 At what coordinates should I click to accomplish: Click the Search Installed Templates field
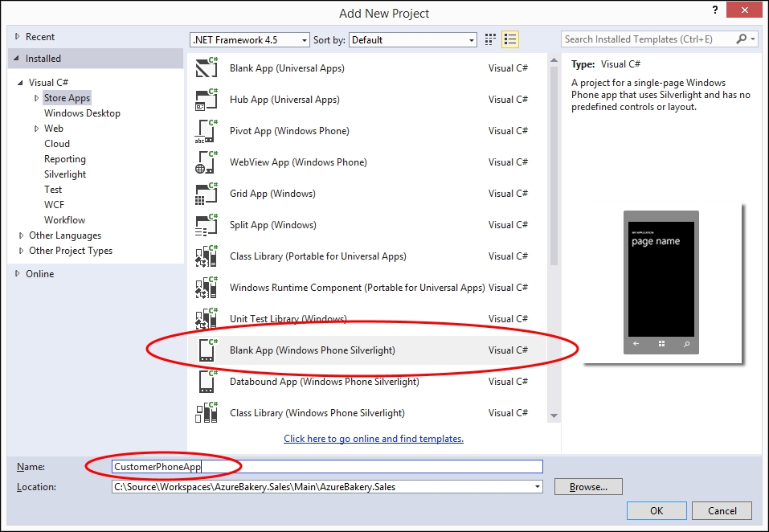point(648,39)
